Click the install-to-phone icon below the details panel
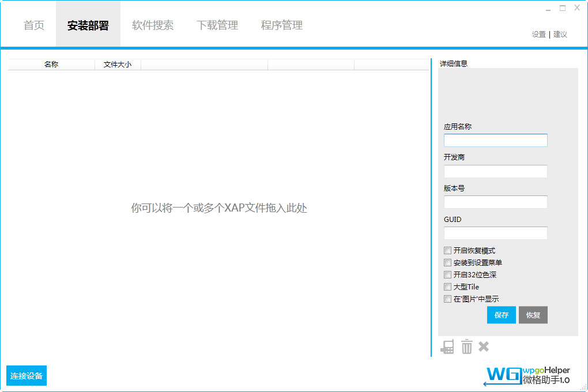The image size is (588, 392). tap(447, 346)
